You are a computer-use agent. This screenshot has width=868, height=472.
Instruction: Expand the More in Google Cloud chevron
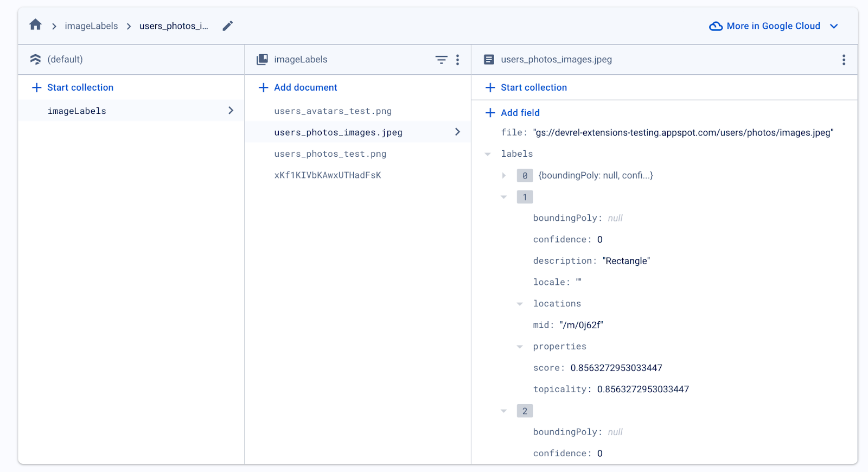tap(834, 26)
